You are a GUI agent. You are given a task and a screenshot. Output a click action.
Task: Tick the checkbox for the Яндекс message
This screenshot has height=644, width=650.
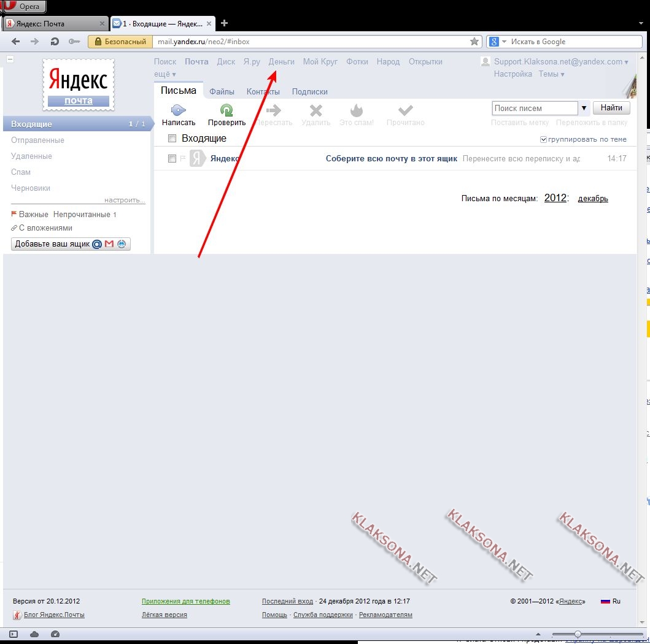(x=172, y=158)
